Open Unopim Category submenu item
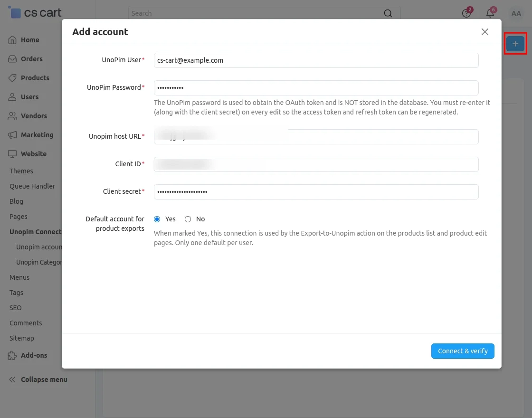Screen dimensions: 532x418 coord(39,263)
